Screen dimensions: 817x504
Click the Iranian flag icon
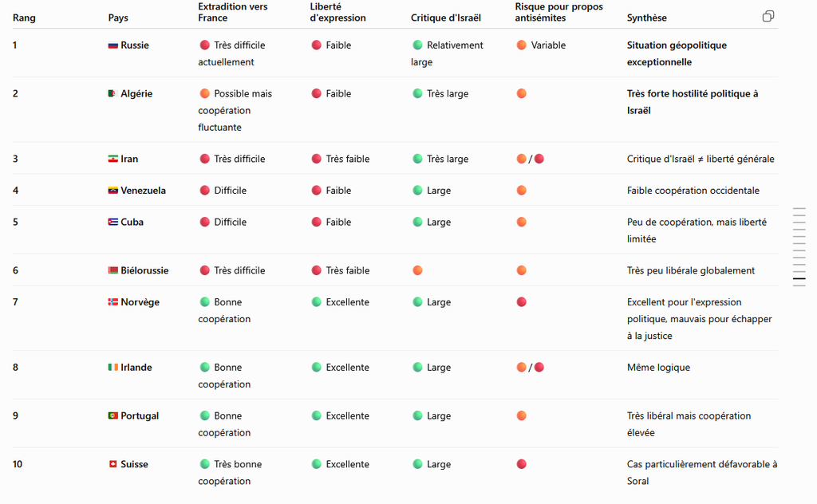(113, 159)
